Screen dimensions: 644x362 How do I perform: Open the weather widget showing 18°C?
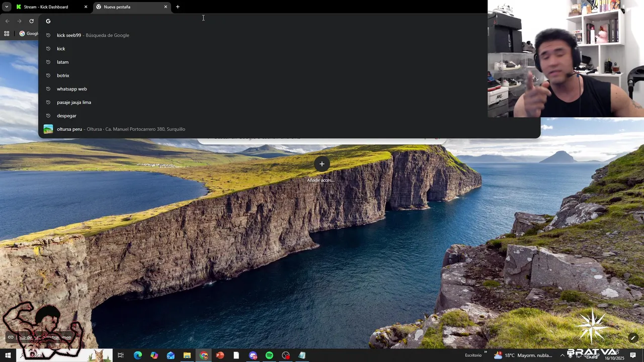(523, 355)
